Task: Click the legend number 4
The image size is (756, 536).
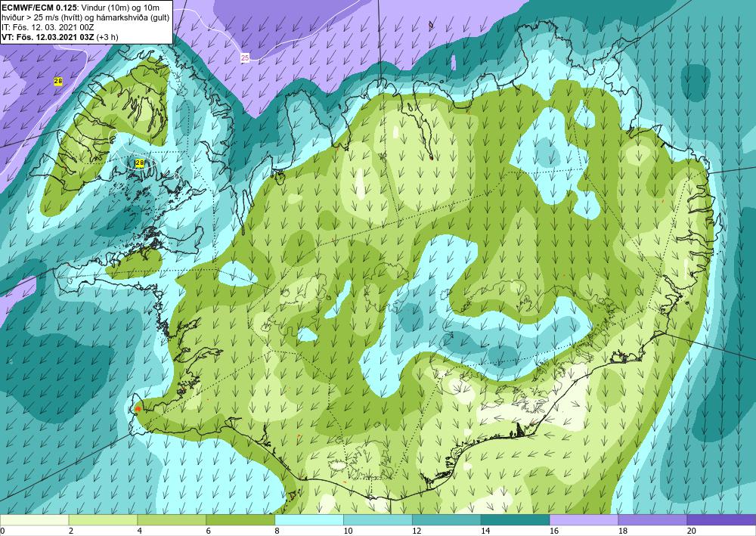Action: [x=139, y=531]
